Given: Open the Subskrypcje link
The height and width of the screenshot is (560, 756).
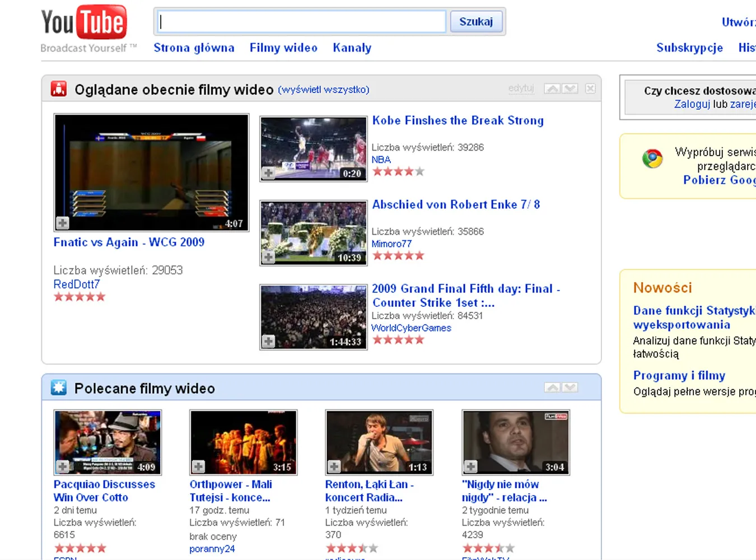Looking at the screenshot, I should pyautogui.click(x=689, y=48).
